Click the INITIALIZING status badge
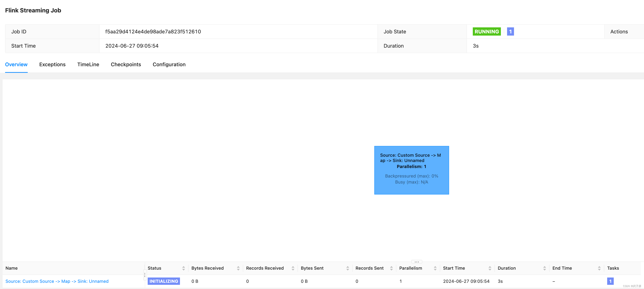The height and width of the screenshot is (289, 644). 164,281
